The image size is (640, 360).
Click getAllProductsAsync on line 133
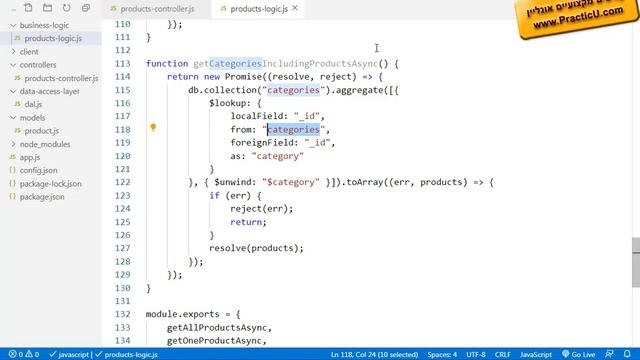click(x=217, y=328)
